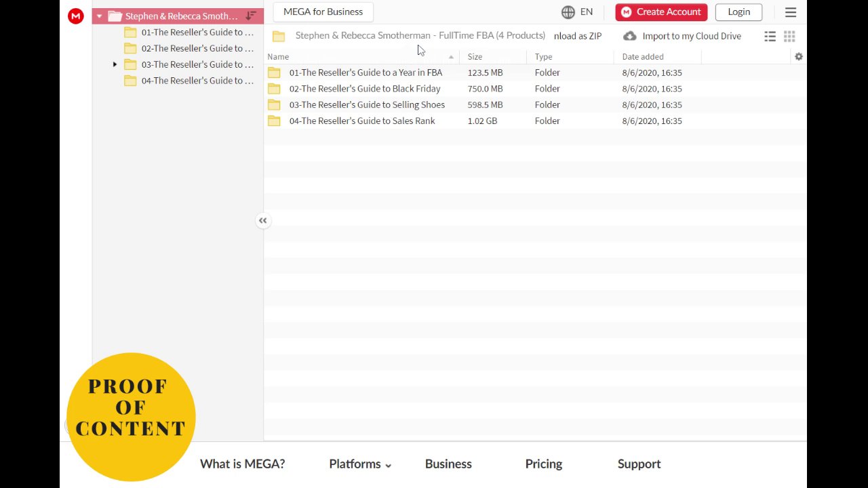Image resolution: width=868 pixels, height=488 pixels.
Task: Expand the 03-The Reseller's Guide tree folder
Action: click(115, 65)
